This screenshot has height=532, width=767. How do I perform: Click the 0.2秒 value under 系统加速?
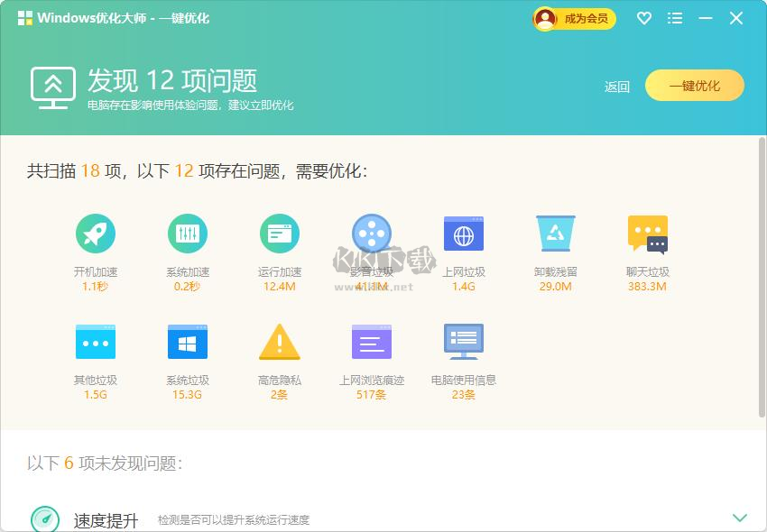[187, 287]
